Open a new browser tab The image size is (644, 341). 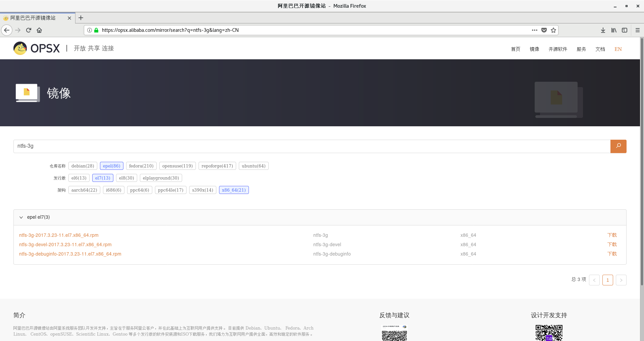[x=81, y=18]
